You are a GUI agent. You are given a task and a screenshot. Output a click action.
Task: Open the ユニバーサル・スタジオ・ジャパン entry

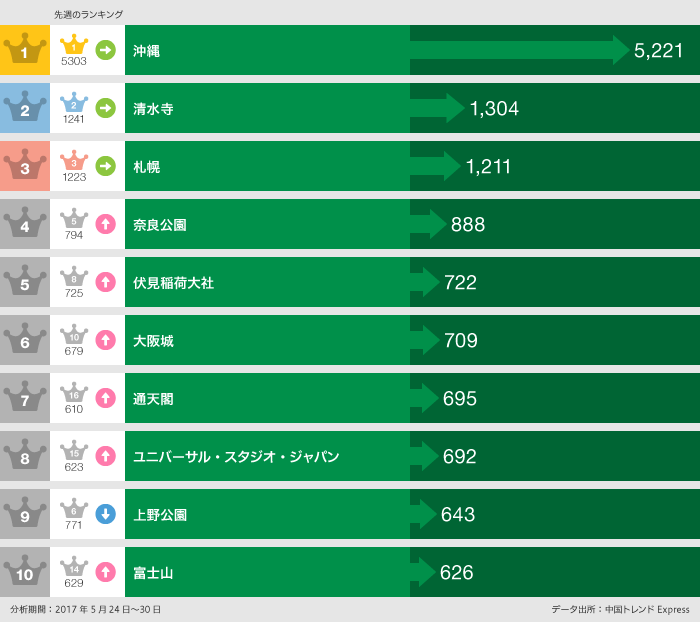coord(236,456)
